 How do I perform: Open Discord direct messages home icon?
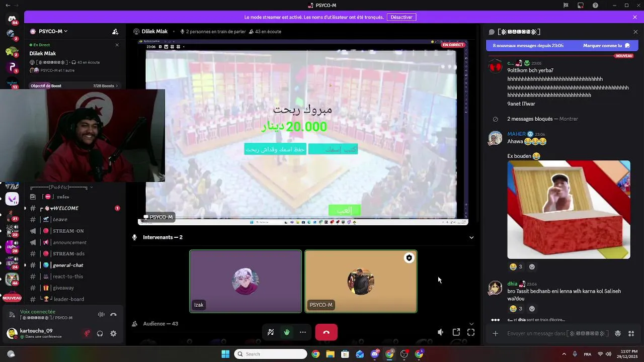(12, 19)
